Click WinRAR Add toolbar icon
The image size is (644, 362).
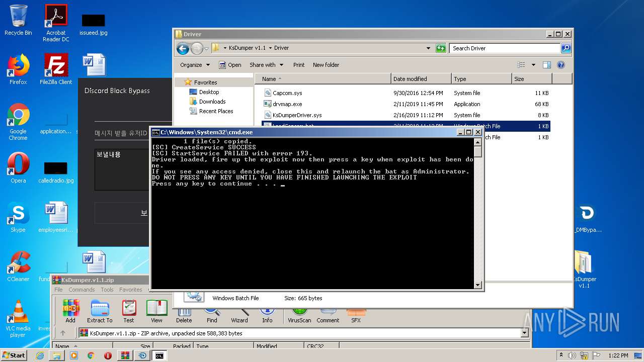point(70,311)
